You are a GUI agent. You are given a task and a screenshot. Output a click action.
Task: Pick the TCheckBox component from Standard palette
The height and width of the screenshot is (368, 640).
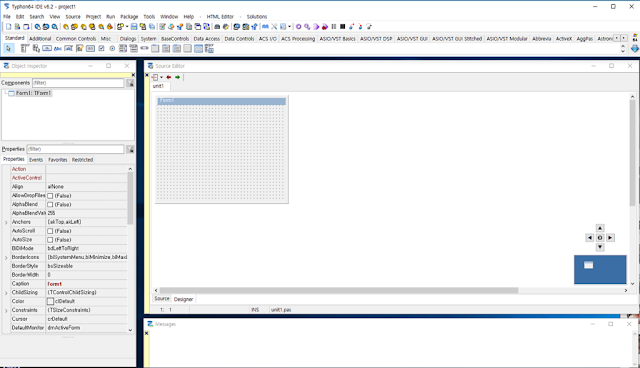pyautogui.click(x=101, y=48)
